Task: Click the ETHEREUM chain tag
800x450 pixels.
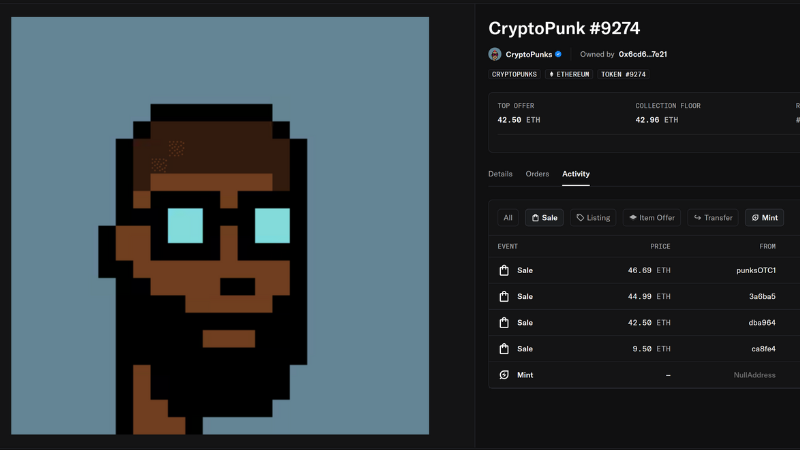Action: pyautogui.click(x=569, y=74)
